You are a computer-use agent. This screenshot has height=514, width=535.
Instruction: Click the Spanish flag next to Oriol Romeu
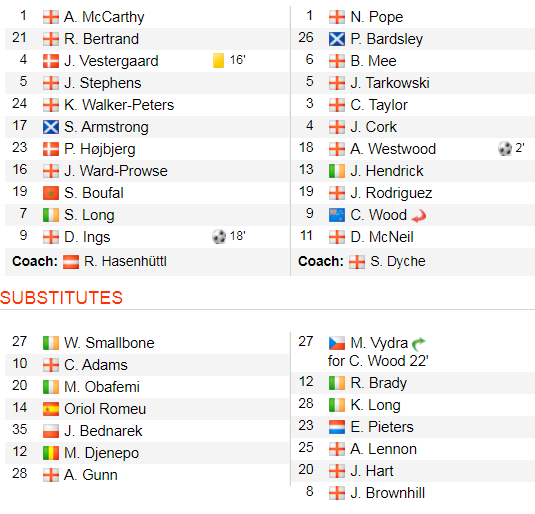pos(51,409)
